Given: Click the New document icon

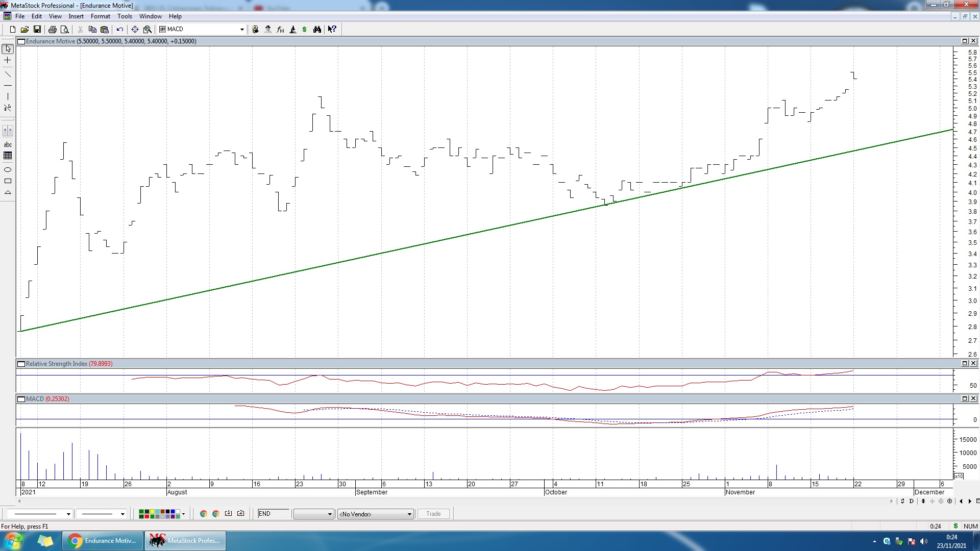Looking at the screenshot, I should [x=12, y=30].
